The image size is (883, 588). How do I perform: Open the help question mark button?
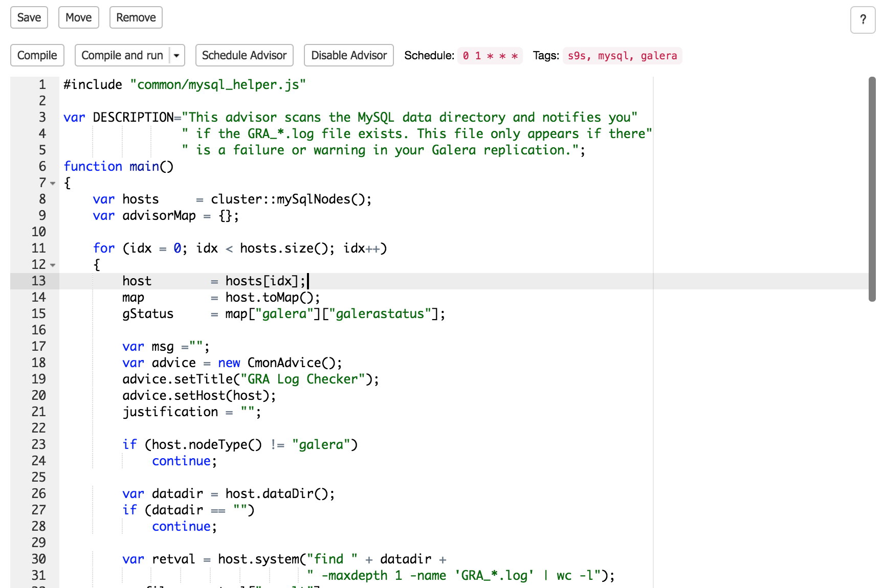tap(863, 20)
